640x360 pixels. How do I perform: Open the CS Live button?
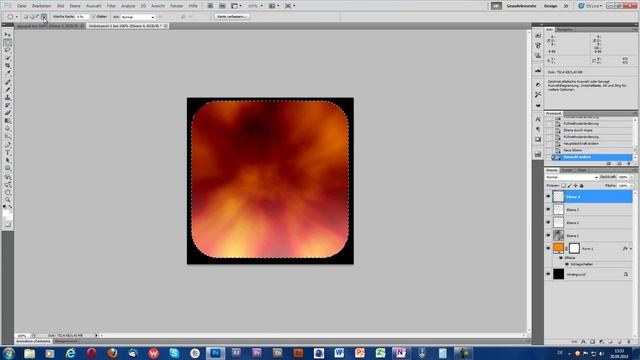coord(590,6)
